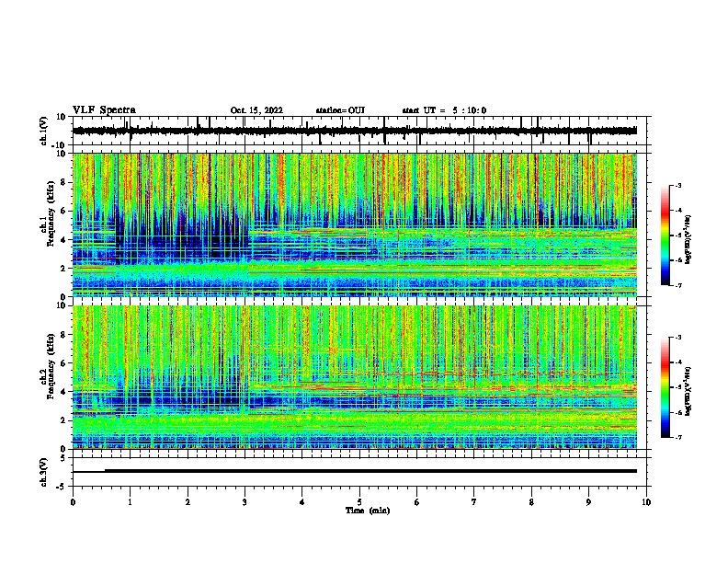
Task: Click the "-7" tick on ch.2 colorbar
Action: click(x=677, y=437)
